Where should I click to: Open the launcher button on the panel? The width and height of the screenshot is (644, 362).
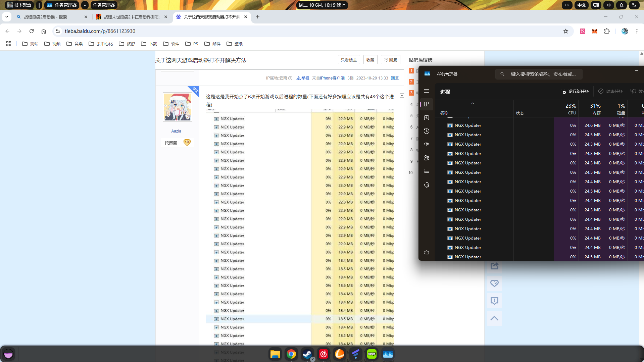coord(8,354)
